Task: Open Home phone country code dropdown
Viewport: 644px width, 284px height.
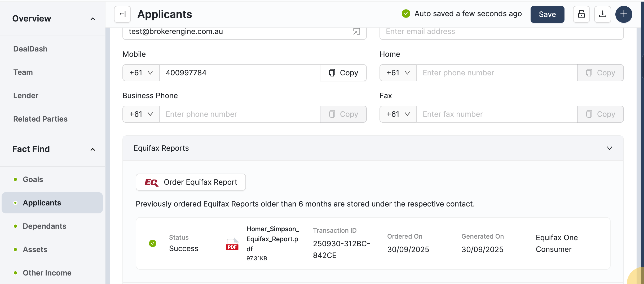Action: [x=398, y=73]
